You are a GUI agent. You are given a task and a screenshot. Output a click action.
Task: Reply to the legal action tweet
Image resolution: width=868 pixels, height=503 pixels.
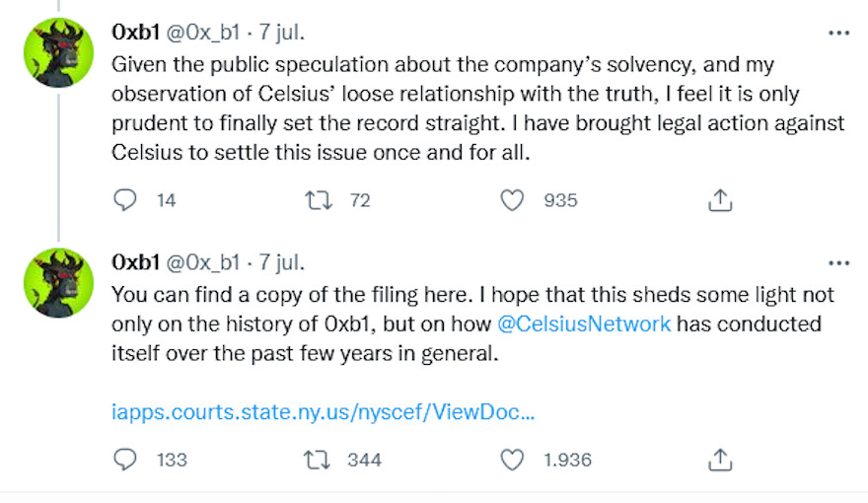[x=125, y=200]
